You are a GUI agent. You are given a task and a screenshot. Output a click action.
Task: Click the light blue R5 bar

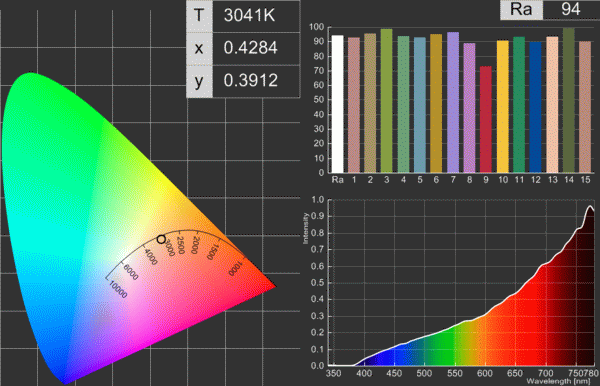[420, 105]
